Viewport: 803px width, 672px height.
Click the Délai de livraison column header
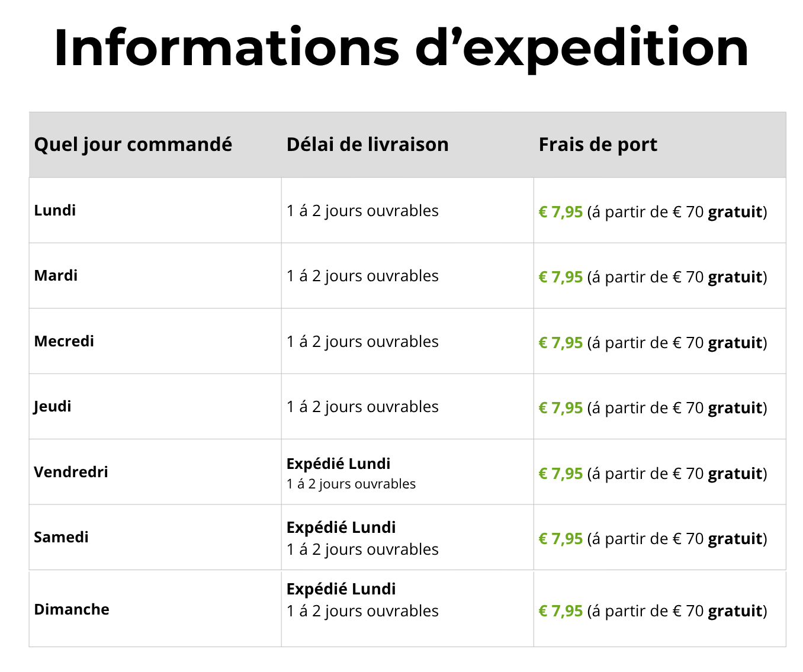click(x=368, y=144)
